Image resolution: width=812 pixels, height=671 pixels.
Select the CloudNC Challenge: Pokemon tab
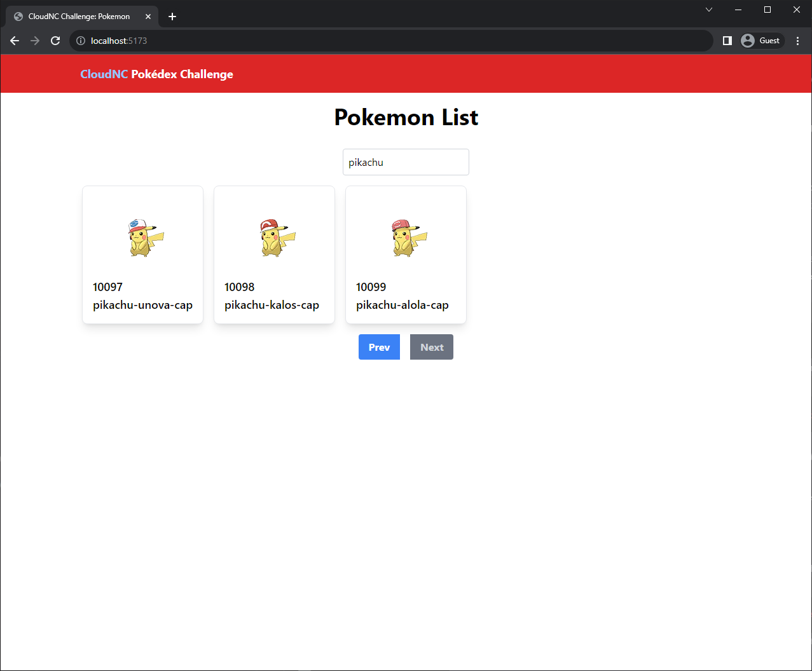(x=82, y=17)
